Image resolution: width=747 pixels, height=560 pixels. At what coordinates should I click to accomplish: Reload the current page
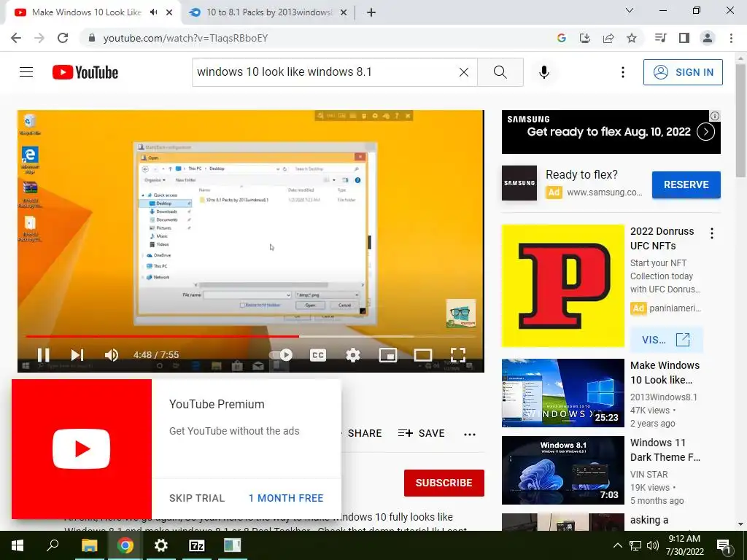click(63, 38)
